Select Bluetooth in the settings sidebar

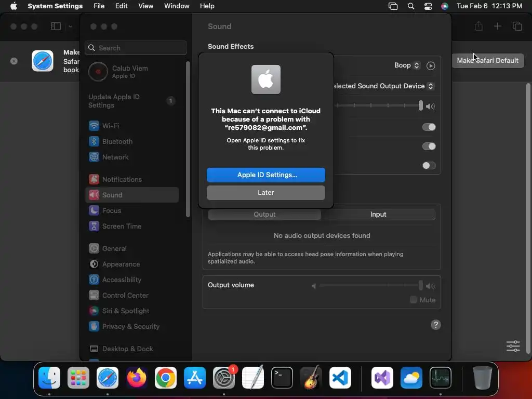click(131, 141)
